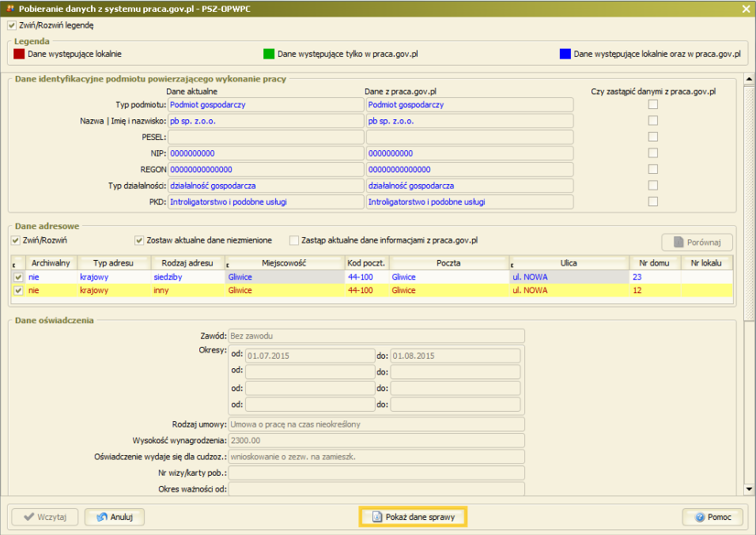This screenshot has width=756, height=535.
Task: Click the vertical scrollbar thumb
Action: point(749,203)
